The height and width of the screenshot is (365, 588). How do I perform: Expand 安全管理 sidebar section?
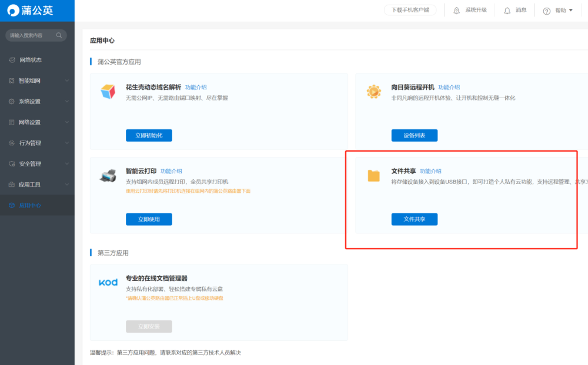[38, 164]
